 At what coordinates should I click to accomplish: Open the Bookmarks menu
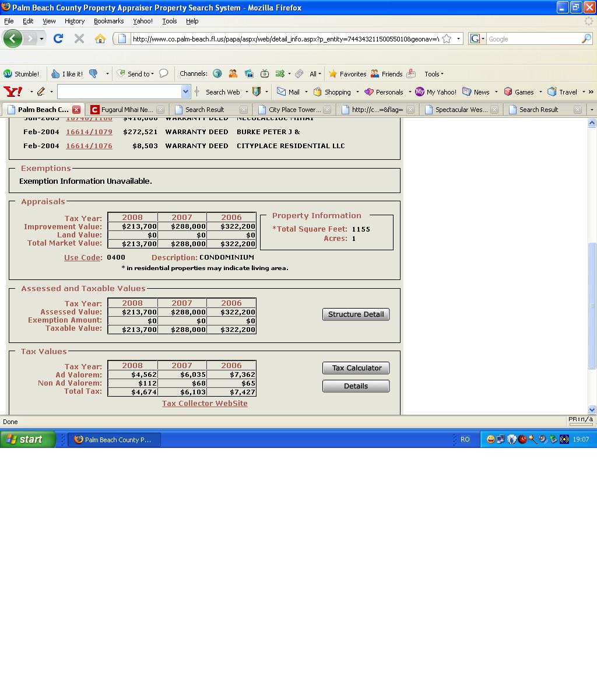[108, 21]
